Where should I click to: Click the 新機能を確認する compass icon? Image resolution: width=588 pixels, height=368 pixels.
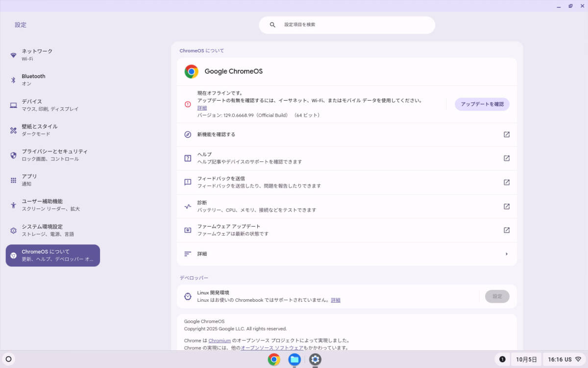click(187, 134)
